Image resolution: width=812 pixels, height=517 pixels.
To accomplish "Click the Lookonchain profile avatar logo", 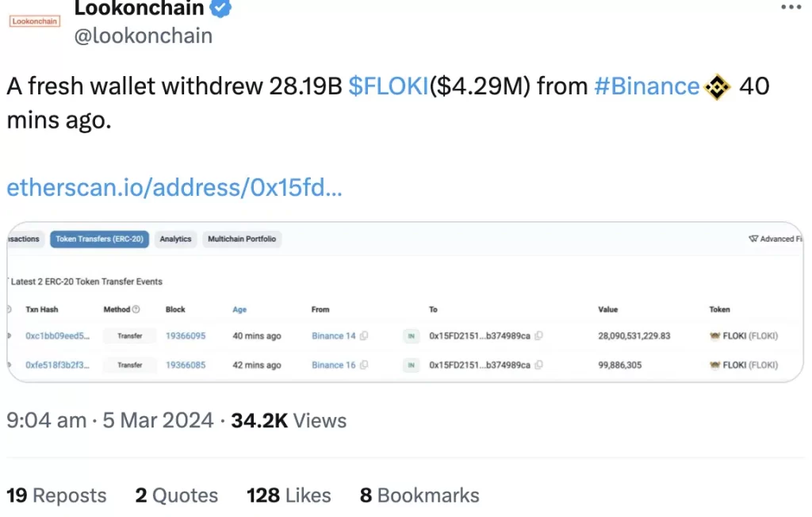I will [33, 21].
